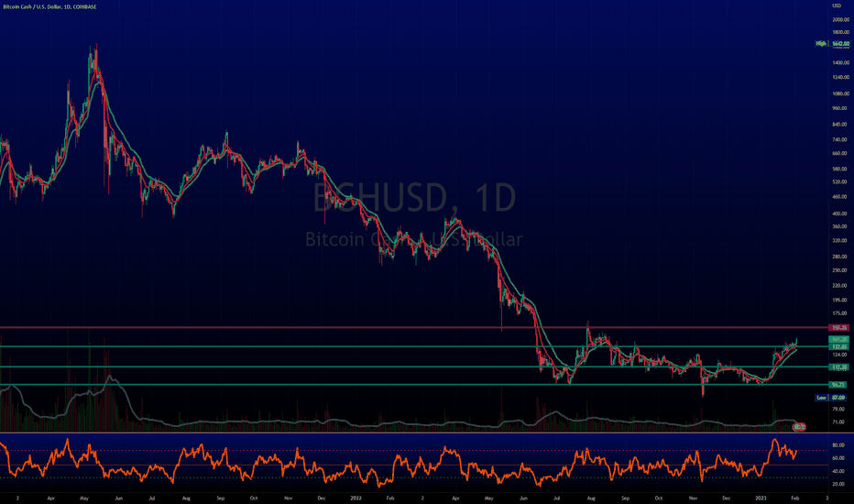The image size is (854, 504).
Task: Click the 1400.00 price axis label
Action: coord(840,62)
